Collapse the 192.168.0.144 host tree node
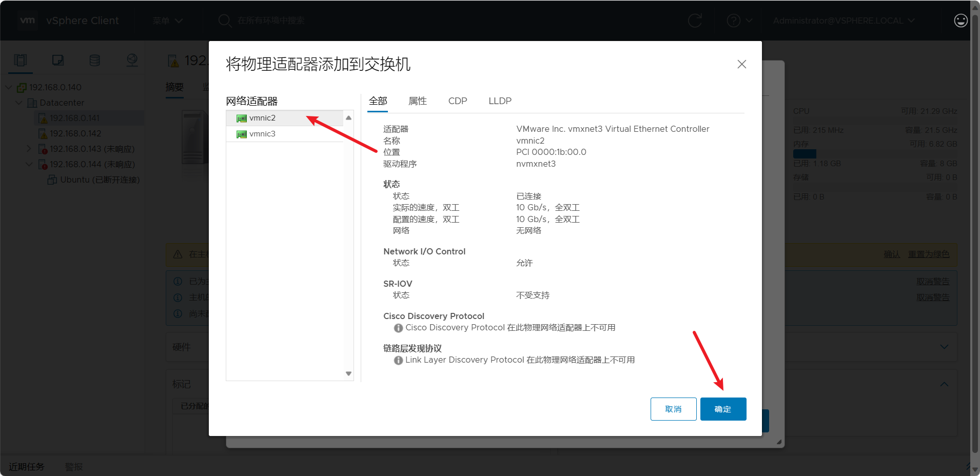Image resolution: width=980 pixels, height=476 pixels. pyautogui.click(x=29, y=164)
